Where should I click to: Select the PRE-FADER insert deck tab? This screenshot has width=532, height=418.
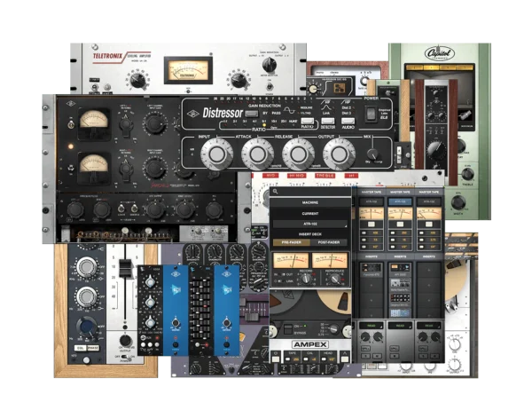click(293, 242)
